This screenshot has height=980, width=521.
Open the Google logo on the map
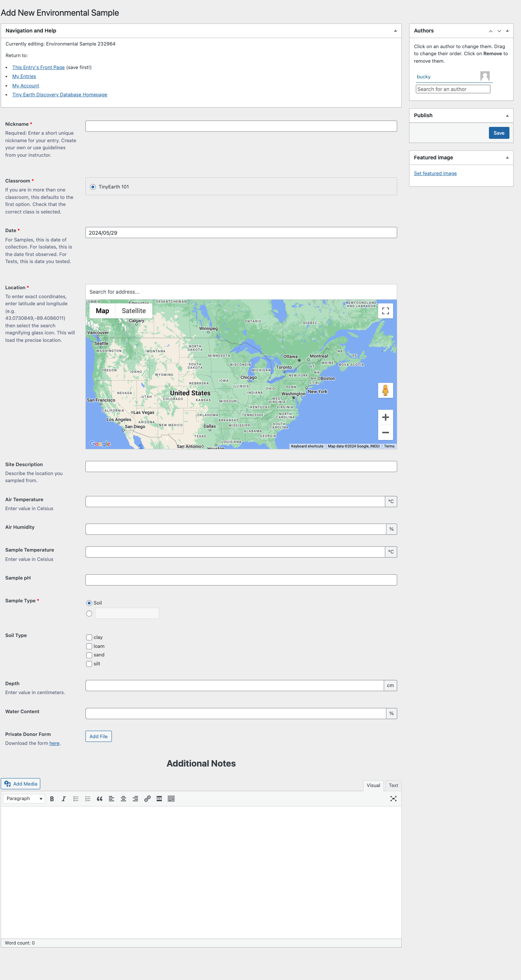pos(100,444)
